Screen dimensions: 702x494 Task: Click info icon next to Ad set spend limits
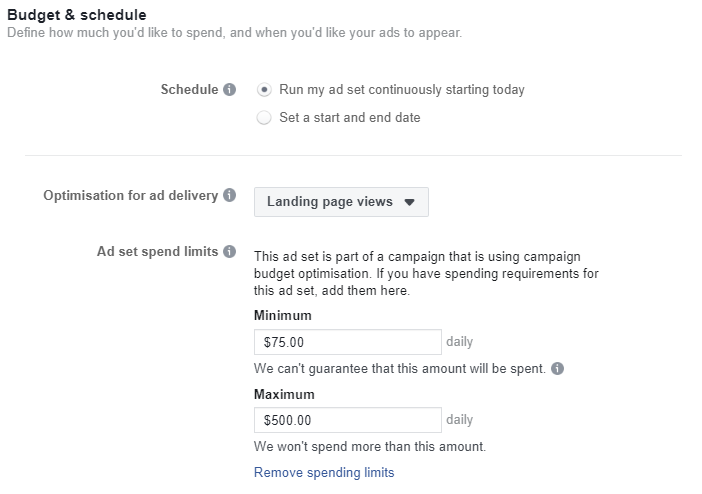[230, 252]
